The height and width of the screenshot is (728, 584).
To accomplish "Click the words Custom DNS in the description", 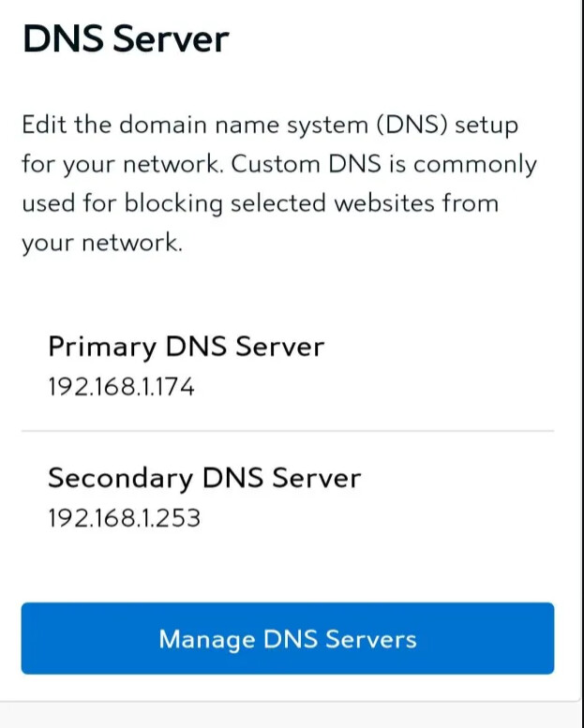I will (x=307, y=164).
